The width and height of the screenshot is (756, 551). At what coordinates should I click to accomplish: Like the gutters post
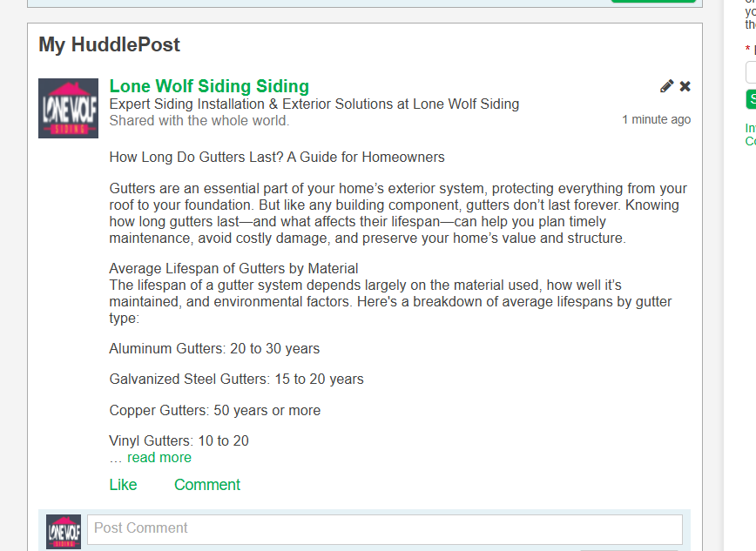coord(123,485)
